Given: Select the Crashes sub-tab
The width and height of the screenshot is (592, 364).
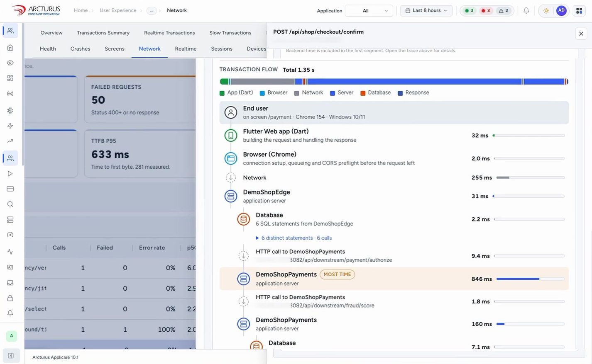Looking at the screenshot, I should (x=80, y=49).
